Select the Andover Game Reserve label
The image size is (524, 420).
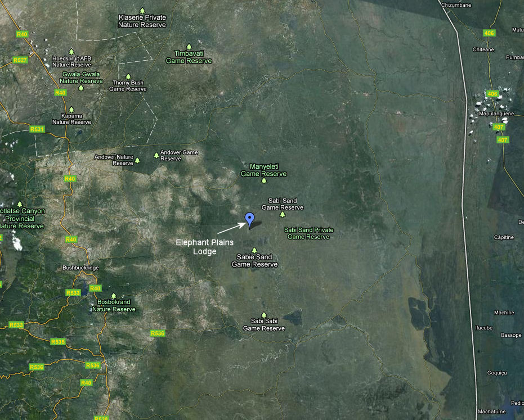(x=179, y=155)
